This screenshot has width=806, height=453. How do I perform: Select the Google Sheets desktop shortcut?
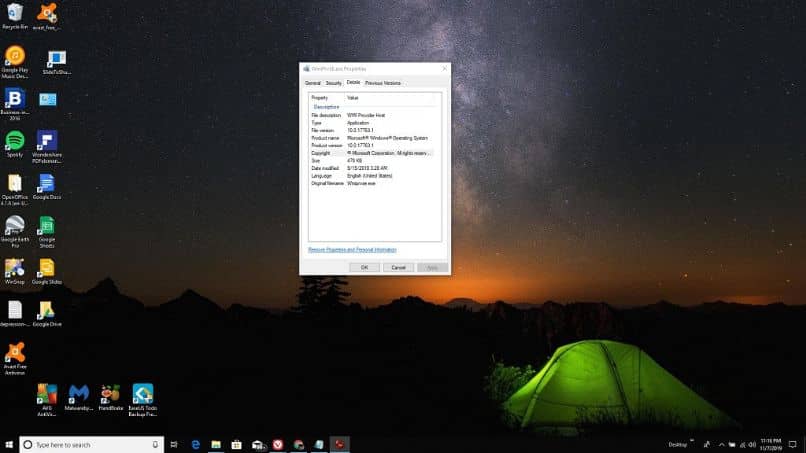[47, 232]
